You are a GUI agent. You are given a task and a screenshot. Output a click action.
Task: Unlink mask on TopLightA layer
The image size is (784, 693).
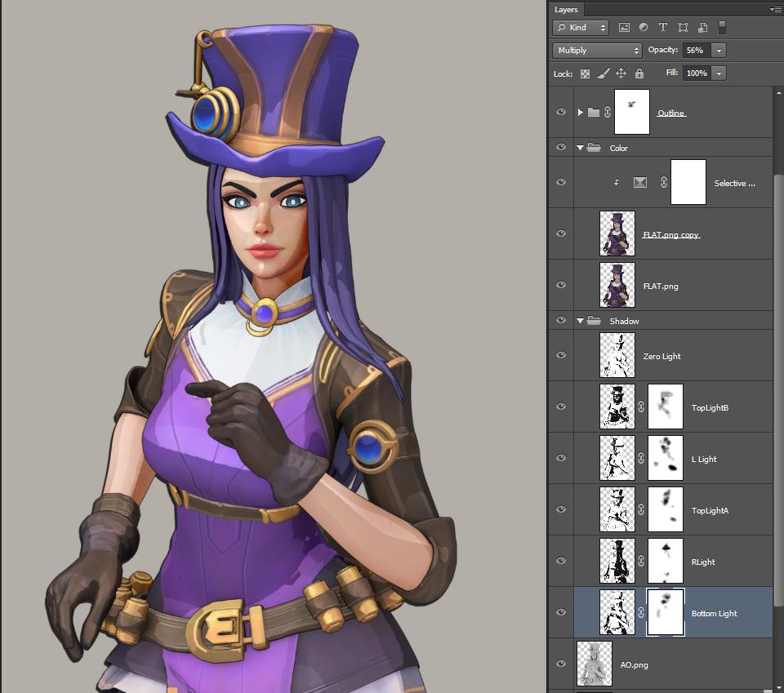(641, 509)
